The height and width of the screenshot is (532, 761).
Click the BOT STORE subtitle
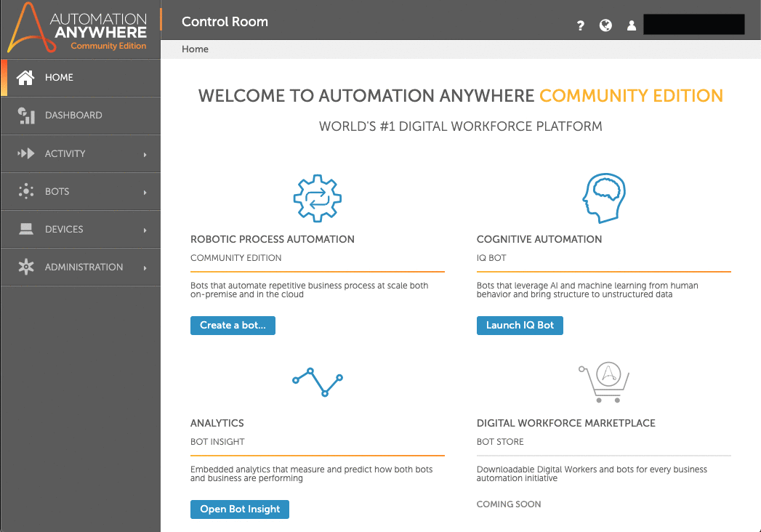pyautogui.click(x=500, y=442)
